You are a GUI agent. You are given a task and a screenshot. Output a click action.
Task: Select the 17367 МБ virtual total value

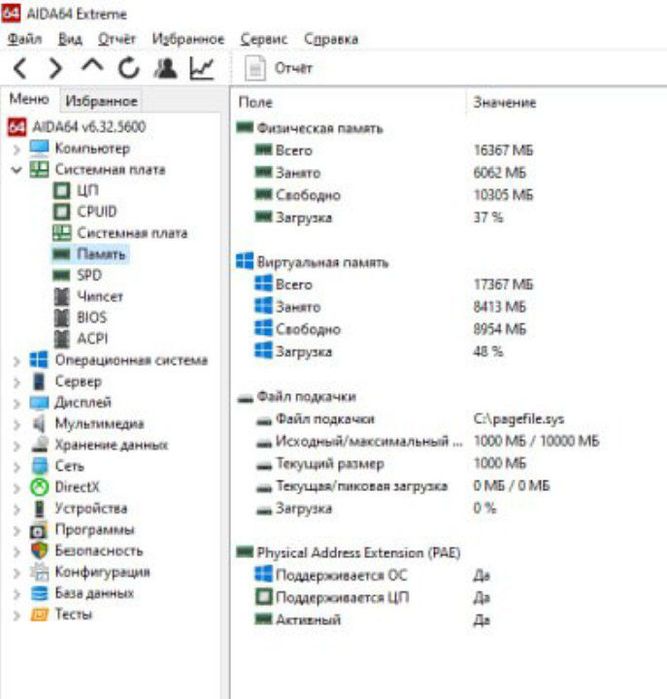[x=503, y=285]
